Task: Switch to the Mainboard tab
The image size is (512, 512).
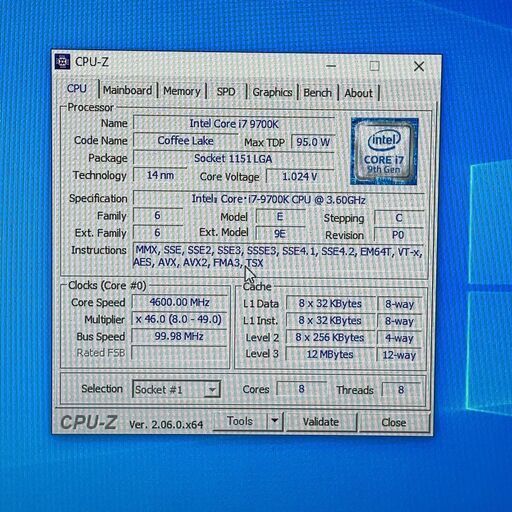Action: [127, 90]
